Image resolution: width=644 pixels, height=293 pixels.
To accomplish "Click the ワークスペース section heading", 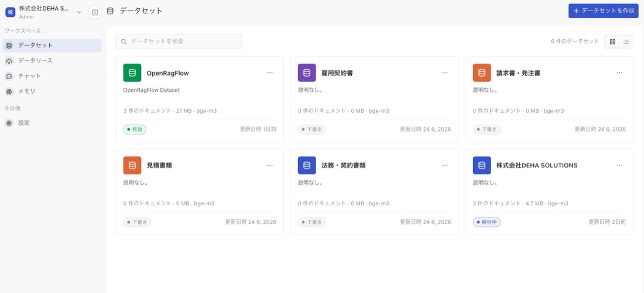I will point(23,31).
